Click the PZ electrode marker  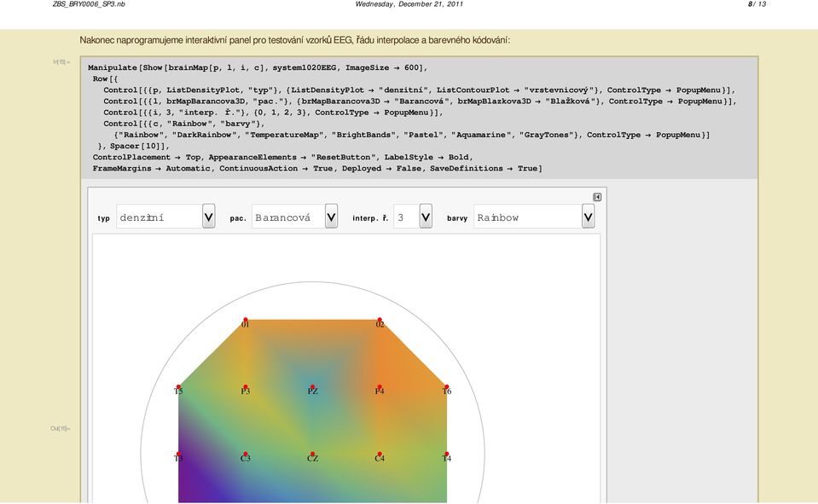point(312,387)
